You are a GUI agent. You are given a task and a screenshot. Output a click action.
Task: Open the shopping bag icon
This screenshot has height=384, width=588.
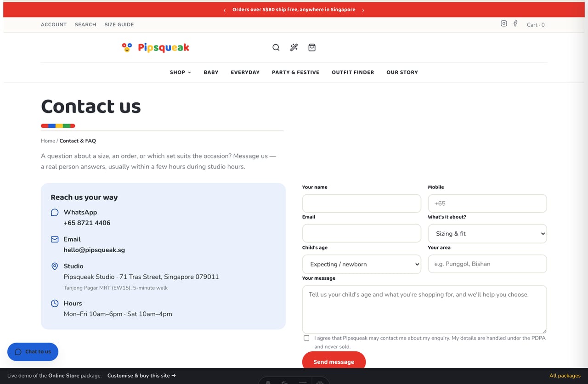point(312,47)
